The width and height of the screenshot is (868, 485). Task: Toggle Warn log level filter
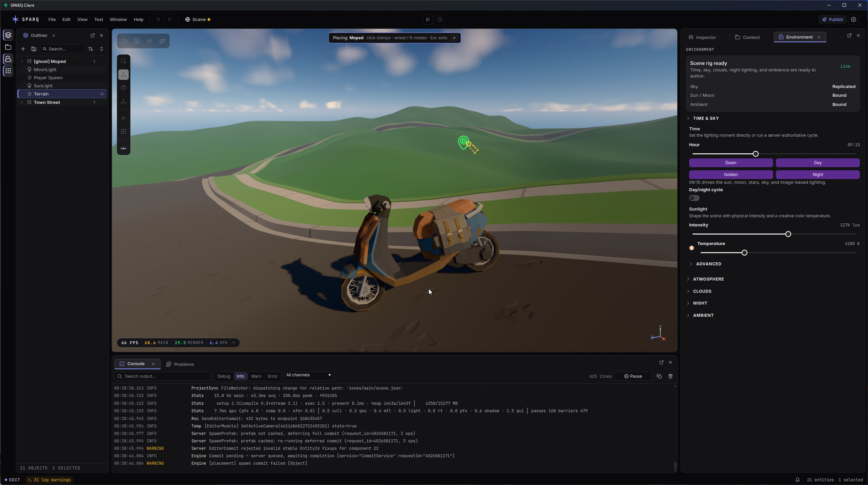256,376
